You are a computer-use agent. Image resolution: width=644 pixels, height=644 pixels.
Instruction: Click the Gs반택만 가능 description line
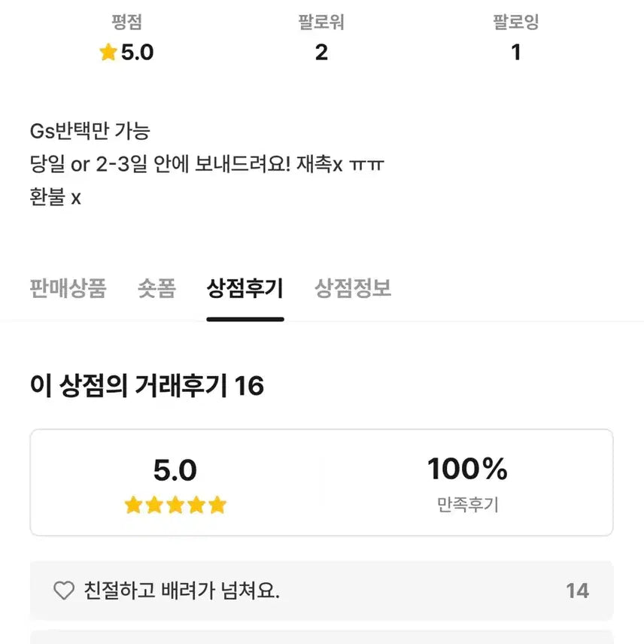(90, 132)
